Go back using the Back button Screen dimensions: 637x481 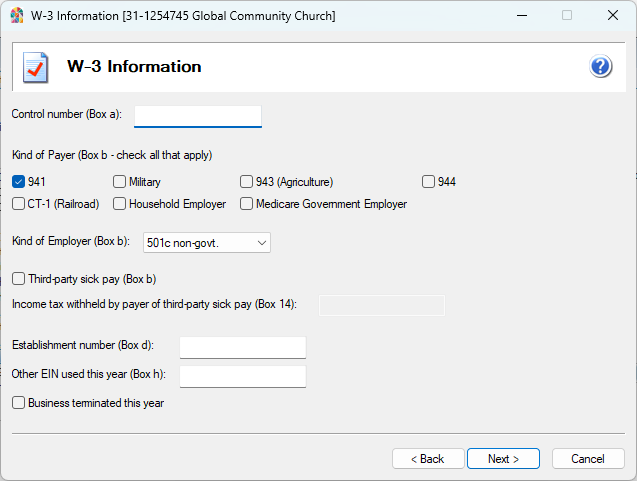click(x=427, y=459)
